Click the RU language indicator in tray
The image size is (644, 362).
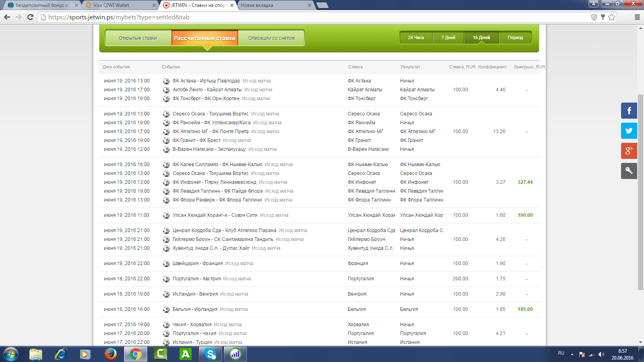coord(561,353)
